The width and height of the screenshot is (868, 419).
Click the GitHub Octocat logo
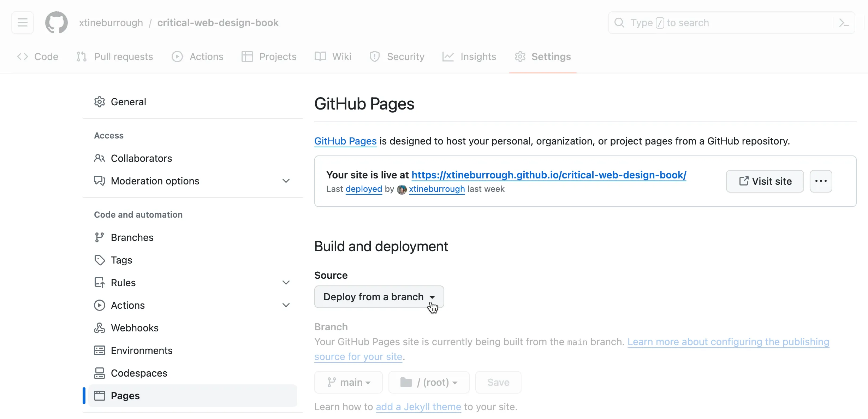(57, 23)
